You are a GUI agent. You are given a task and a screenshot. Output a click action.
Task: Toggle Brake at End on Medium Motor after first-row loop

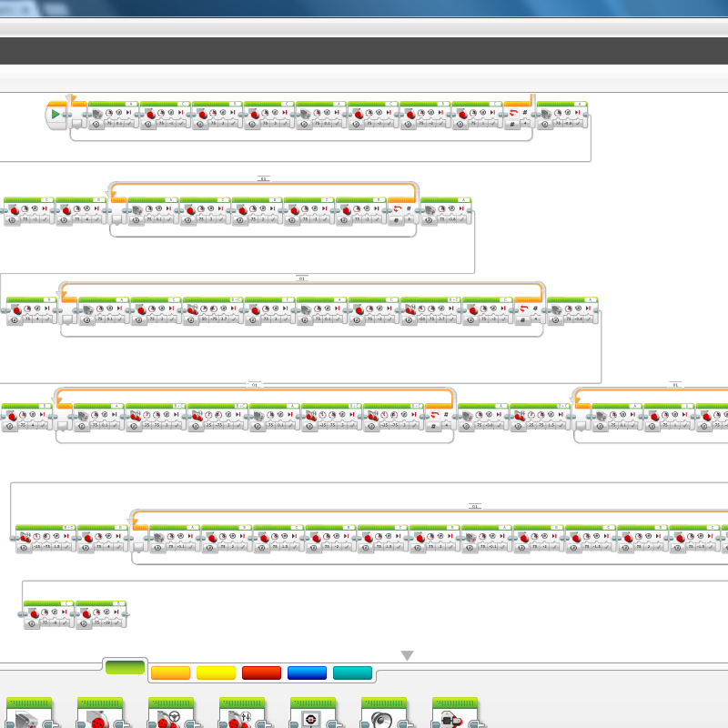579,123
